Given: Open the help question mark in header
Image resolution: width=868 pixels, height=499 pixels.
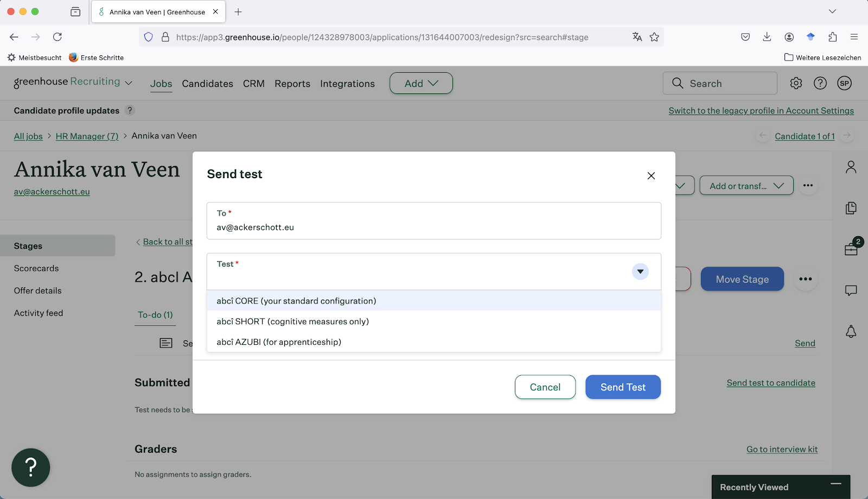Looking at the screenshot, I should coord(820,83).
